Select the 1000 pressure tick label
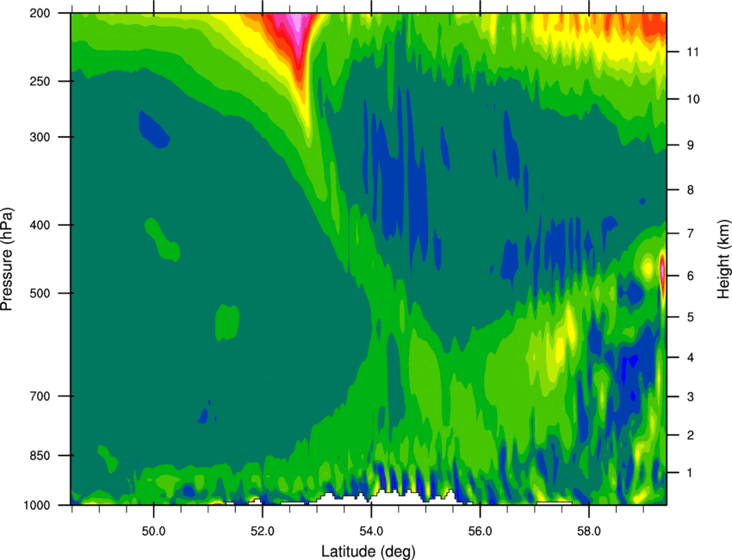Viewport: 732px width, 560px height. point(36,506)
